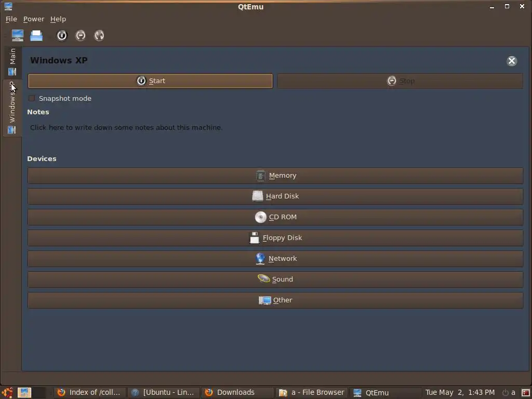532x399 pixels.
Task: Open the Power menu
Action: (34, 19)
